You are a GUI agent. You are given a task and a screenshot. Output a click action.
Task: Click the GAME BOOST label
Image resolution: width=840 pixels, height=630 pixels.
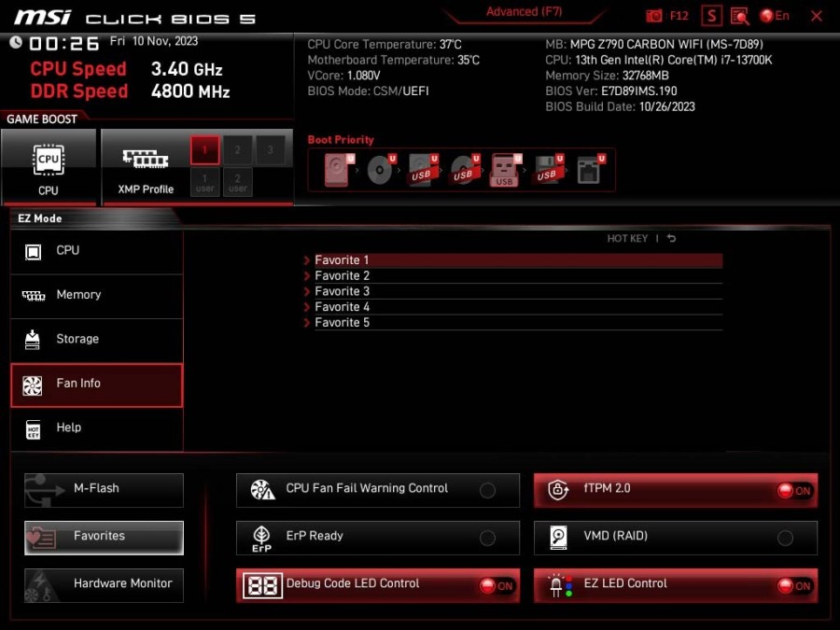[x=42, y=119]
